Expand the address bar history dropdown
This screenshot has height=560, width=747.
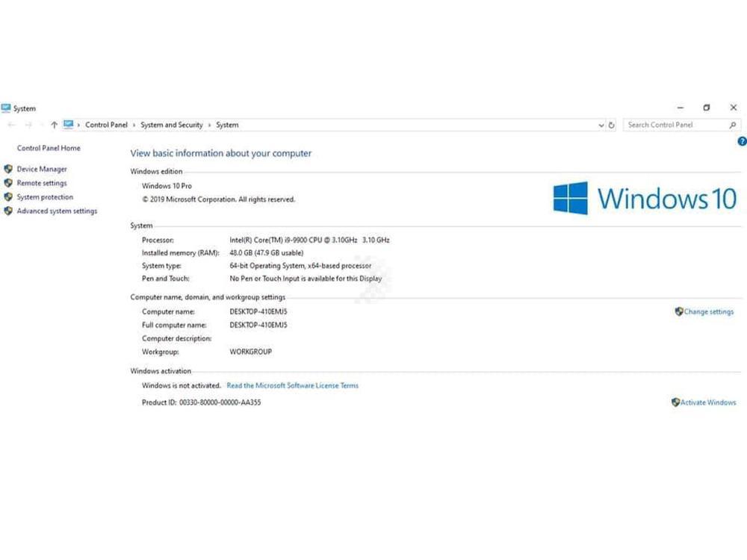[601, 125]
